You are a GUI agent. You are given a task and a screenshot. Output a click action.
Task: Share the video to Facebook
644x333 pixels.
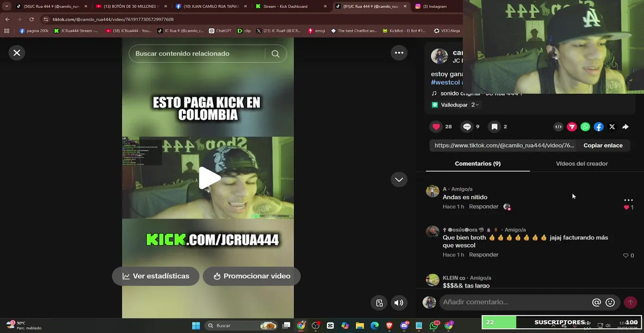point(599,127)
